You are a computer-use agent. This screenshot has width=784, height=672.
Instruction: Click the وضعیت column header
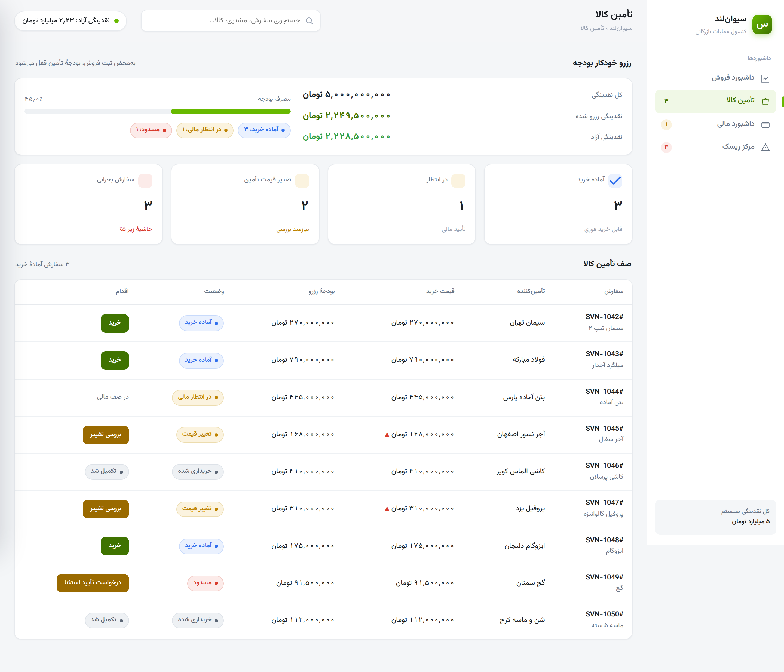coord(214,291)
